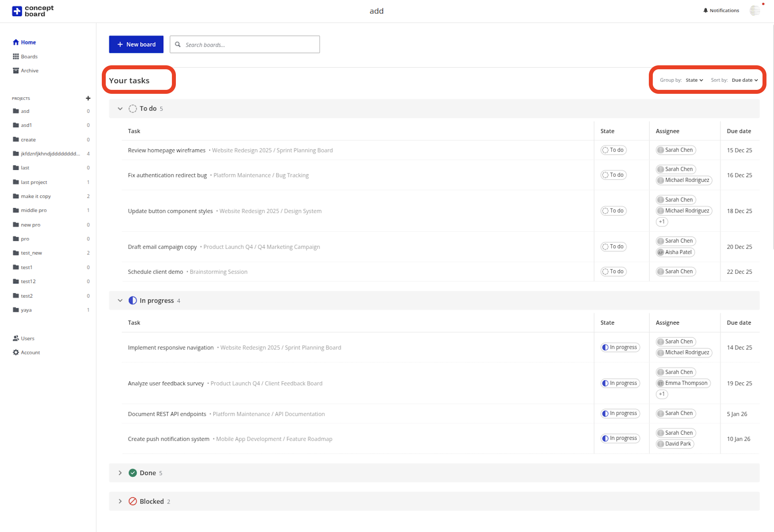Toggle To do state on Schedule client demo

(x=613, y=272)
